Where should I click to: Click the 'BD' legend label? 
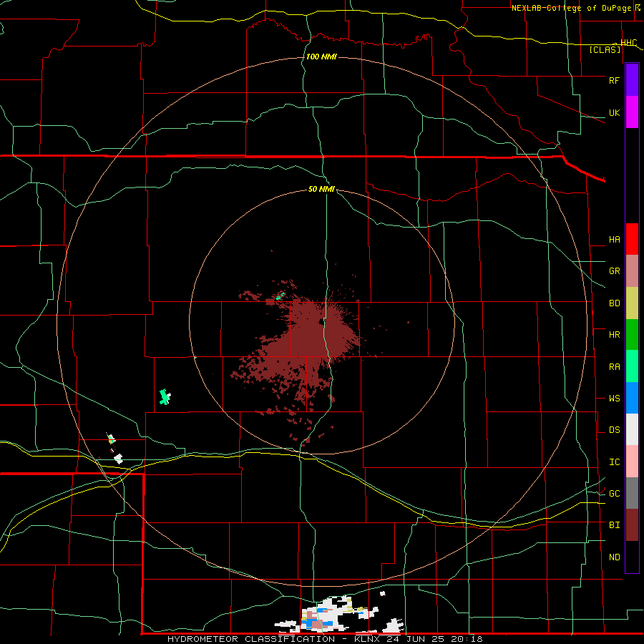pos(614,303)
